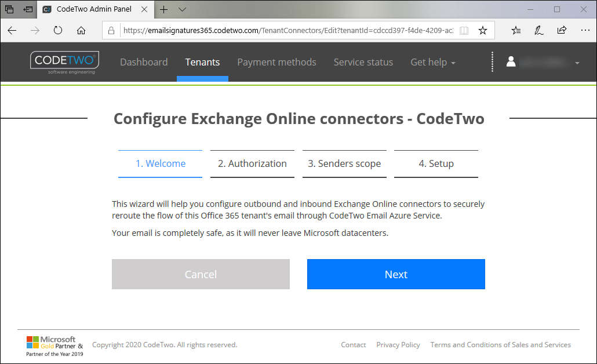Click the Add notes pen icon
The image size is (597, 364).
pos(538,30)
